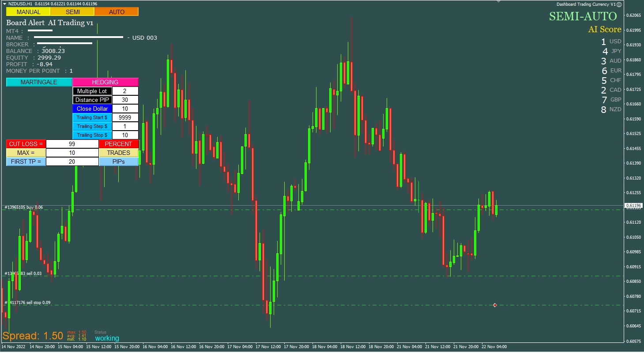Click the PROFIT value -8.94
This screenshot has height=353, width=644.
click(x=45, y=64)
